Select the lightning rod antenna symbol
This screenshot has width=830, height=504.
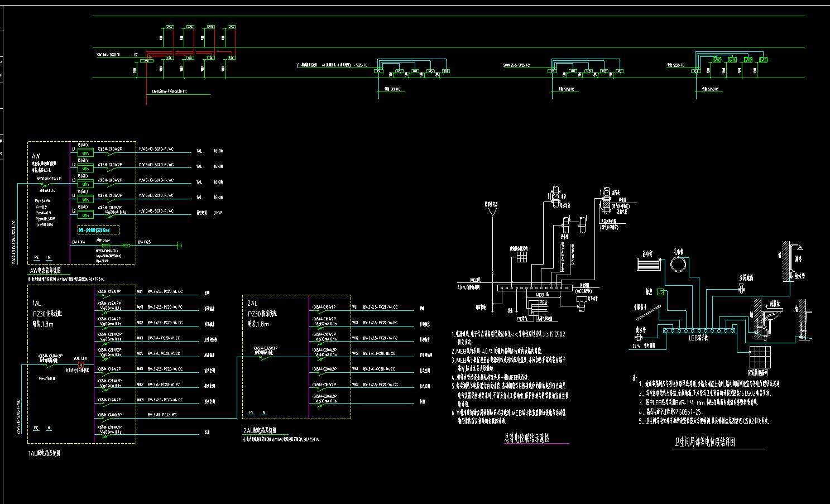[x=491, y=212]
